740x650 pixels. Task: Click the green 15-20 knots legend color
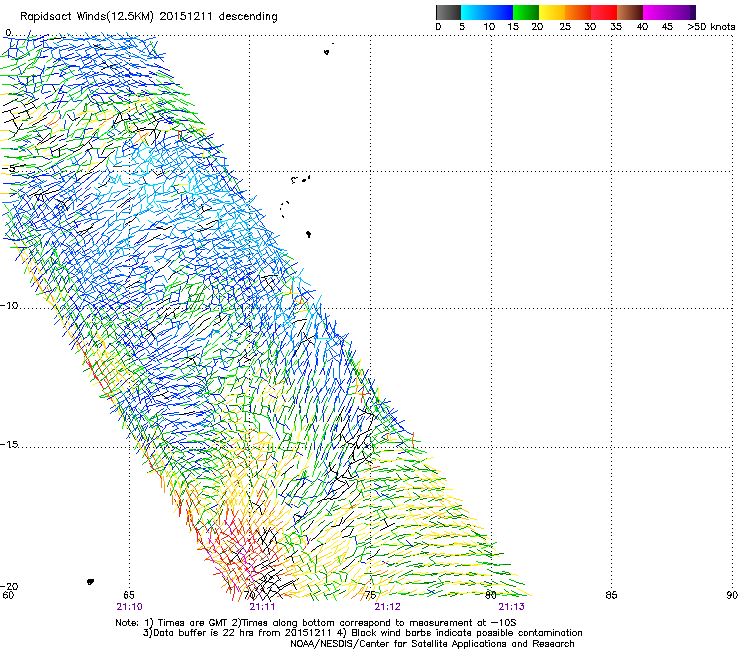526,12
